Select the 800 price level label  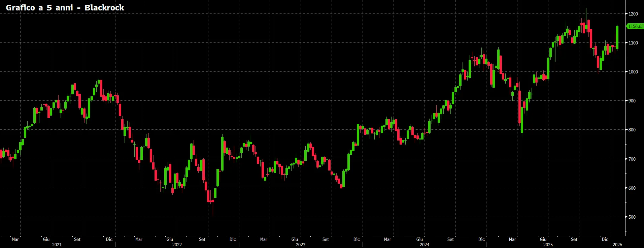tap(632, 130)
